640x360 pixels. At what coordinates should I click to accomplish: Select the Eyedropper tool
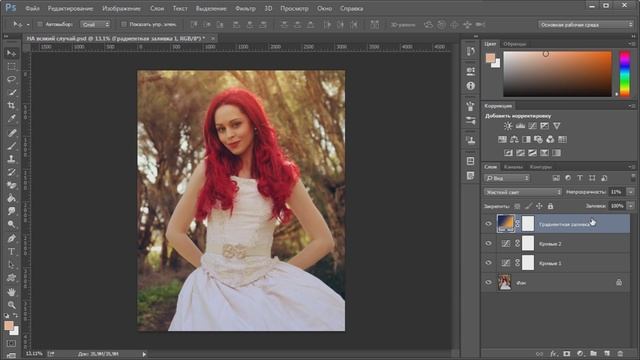(11, 119)
